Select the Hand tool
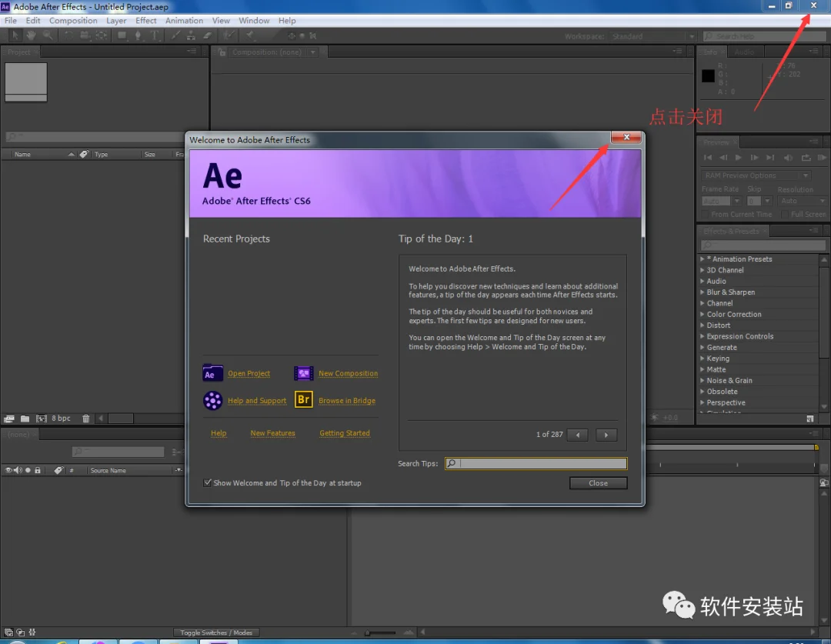This screenshot has height=644, width=831. 32,35
